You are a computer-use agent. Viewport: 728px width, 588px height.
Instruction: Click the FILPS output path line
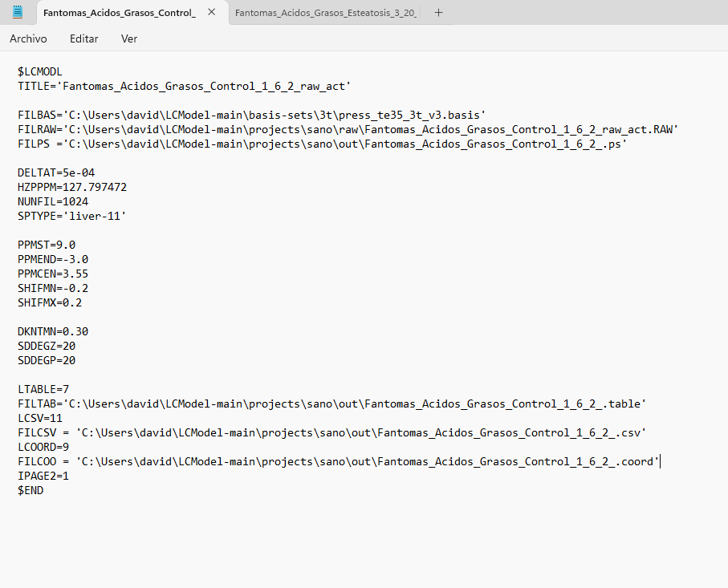point(322,144)
